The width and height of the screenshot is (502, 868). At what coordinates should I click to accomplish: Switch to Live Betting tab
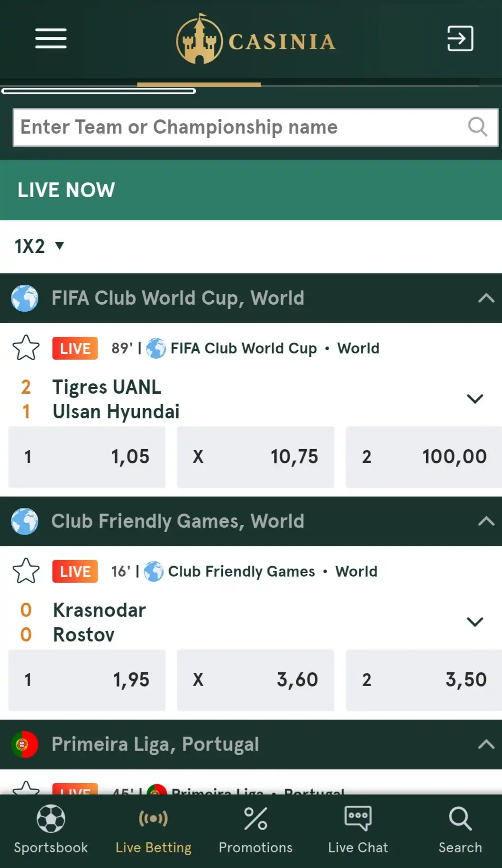[153, 830]
